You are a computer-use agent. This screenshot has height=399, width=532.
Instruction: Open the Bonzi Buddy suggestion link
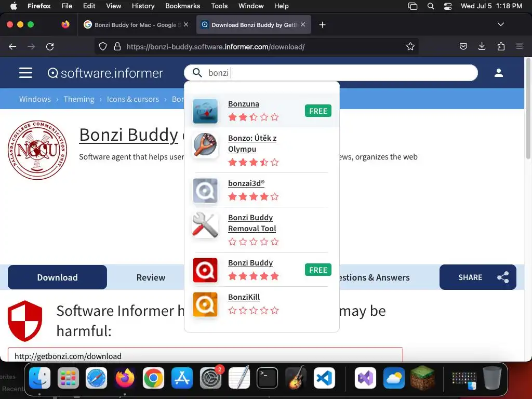pos(250,263)
